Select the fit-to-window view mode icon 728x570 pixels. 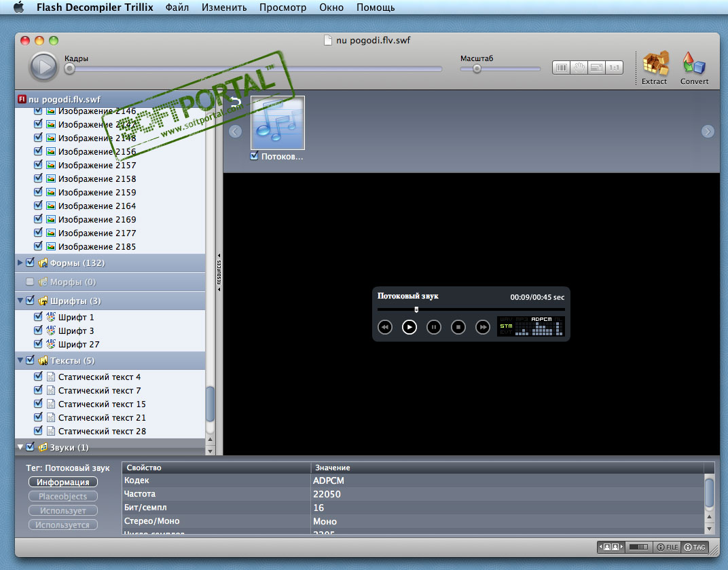pos(562,68)
